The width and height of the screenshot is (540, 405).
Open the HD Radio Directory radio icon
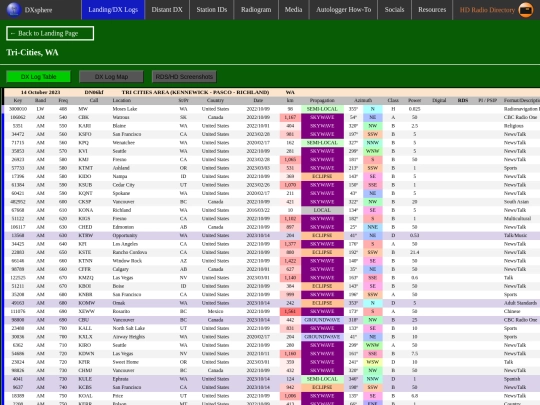526,10
